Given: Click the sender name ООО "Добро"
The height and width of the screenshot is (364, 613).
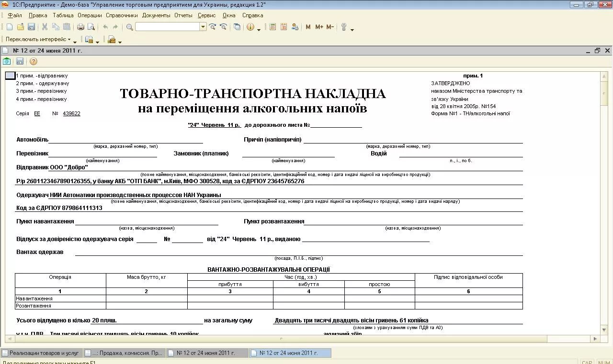Looking at the screenshot, I should click(69, 167).
